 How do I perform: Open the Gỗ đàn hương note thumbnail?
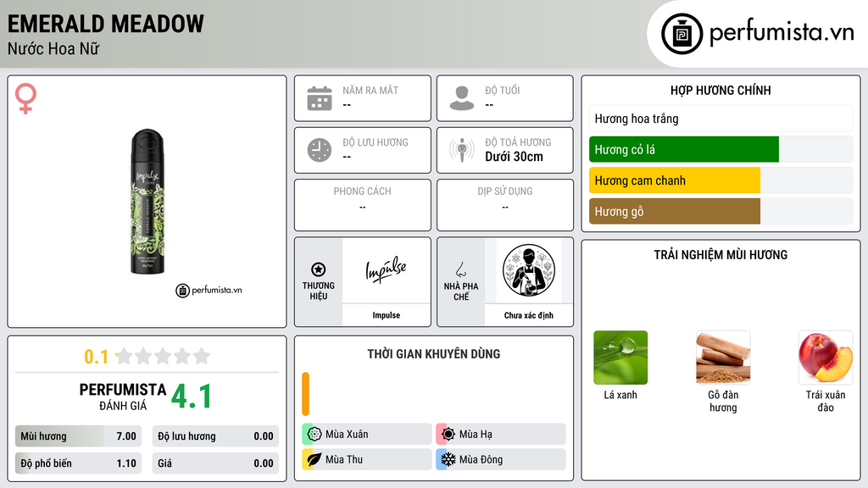click(723, 358)
